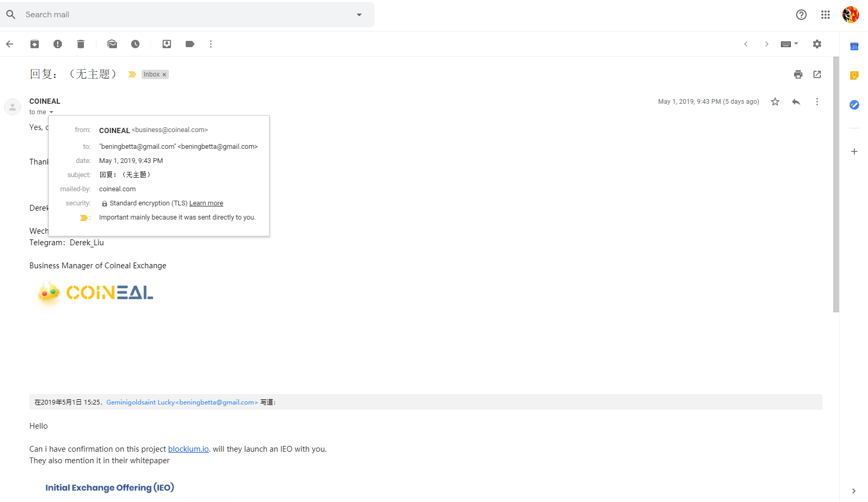Click Initial Exchange Offering (IEO) heading
Screen dimensions: 868x502
point(110,488)
